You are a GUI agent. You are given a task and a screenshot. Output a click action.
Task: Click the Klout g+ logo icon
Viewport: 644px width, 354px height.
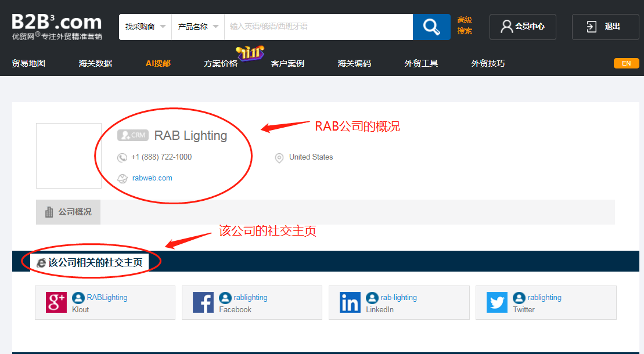56,302
